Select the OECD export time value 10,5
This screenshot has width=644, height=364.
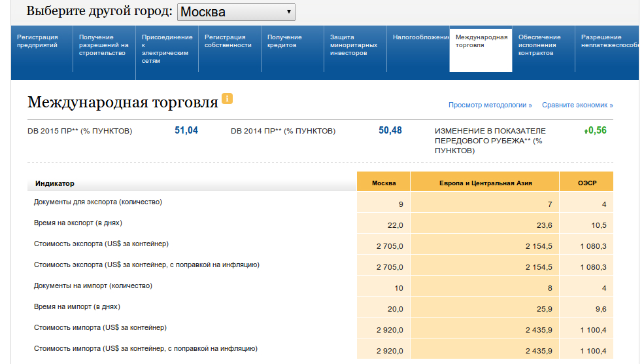(x=599, y=225)
